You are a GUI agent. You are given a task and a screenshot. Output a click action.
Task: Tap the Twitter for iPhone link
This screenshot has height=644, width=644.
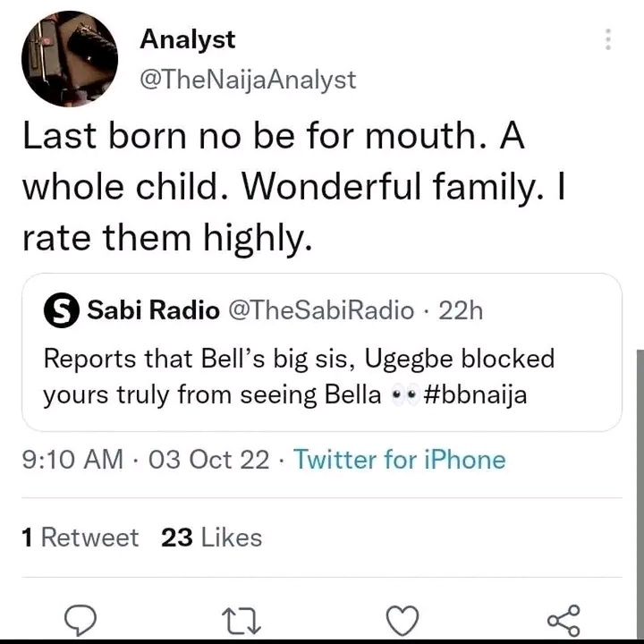(399, 460)
